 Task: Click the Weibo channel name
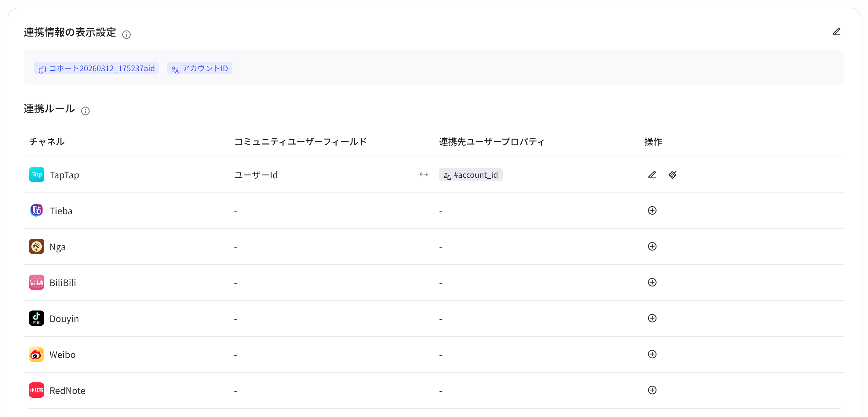coord(62,355)
